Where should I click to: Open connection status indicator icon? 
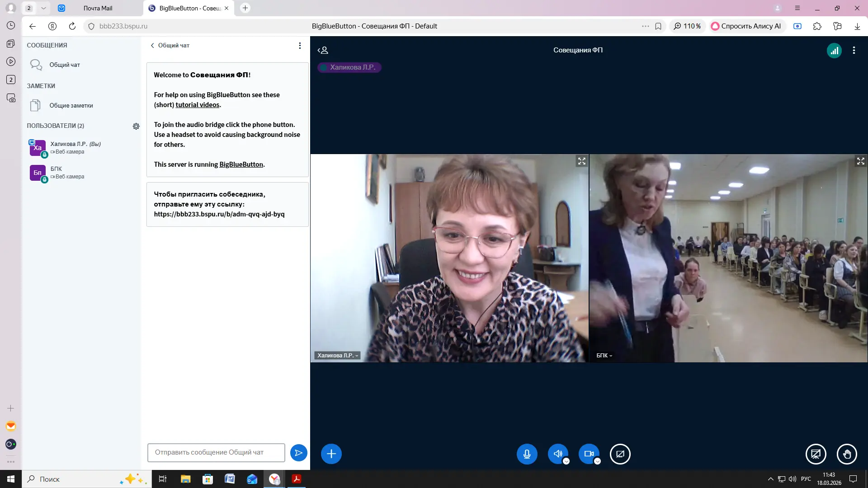[x=834, y=51]
